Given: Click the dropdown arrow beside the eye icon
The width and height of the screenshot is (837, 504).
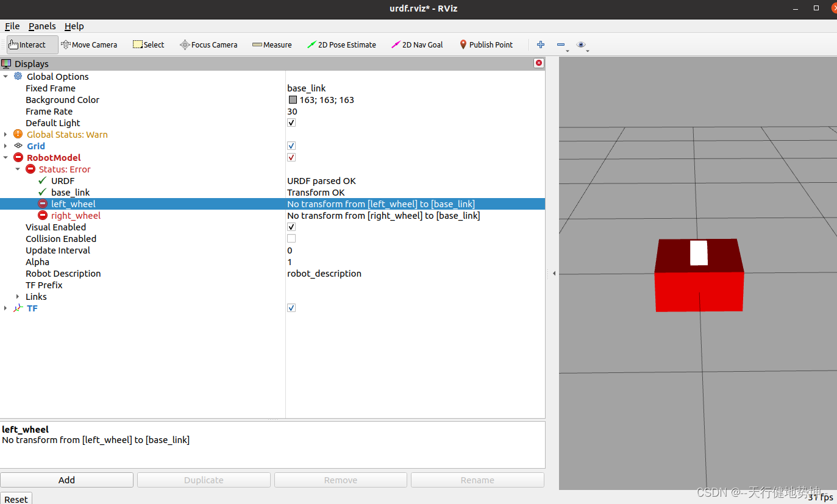Looking at the screenshot, I should point(588,51).
